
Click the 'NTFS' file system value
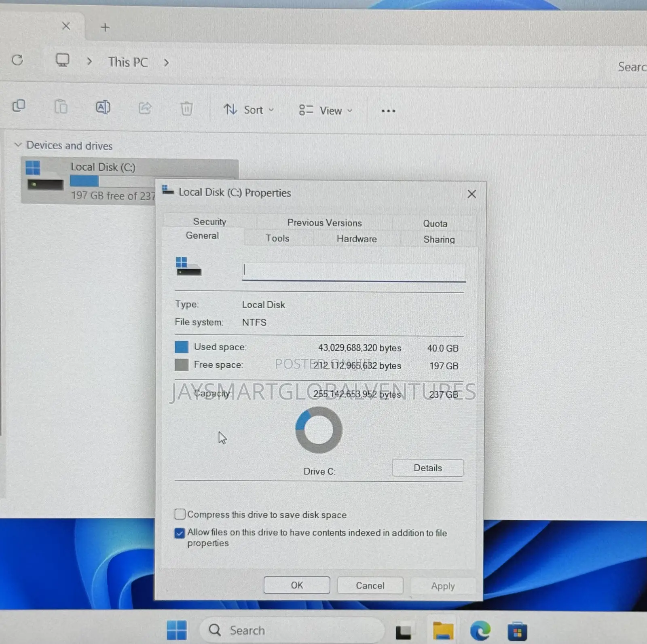254,322
